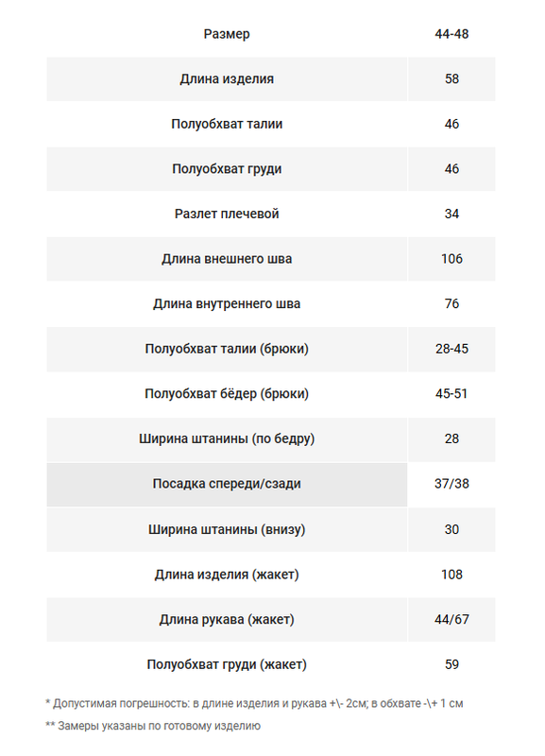
Task: Click the Полуобхват груди row label
Action: (227, 169)
